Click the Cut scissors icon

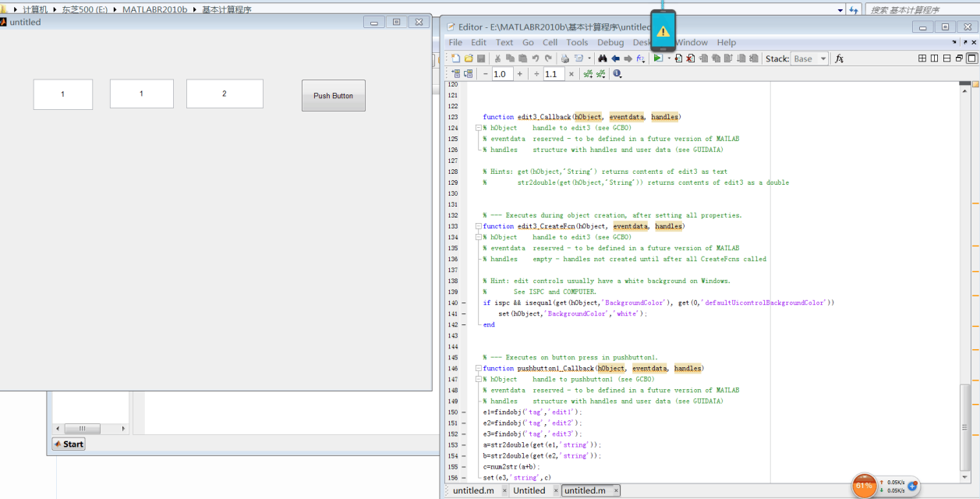[497, 58]
